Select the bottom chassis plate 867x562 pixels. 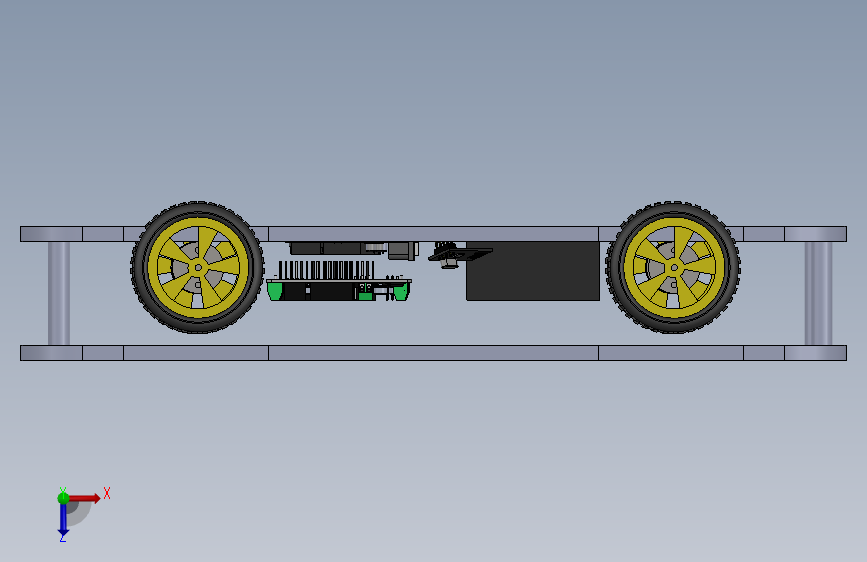point(434,353)
